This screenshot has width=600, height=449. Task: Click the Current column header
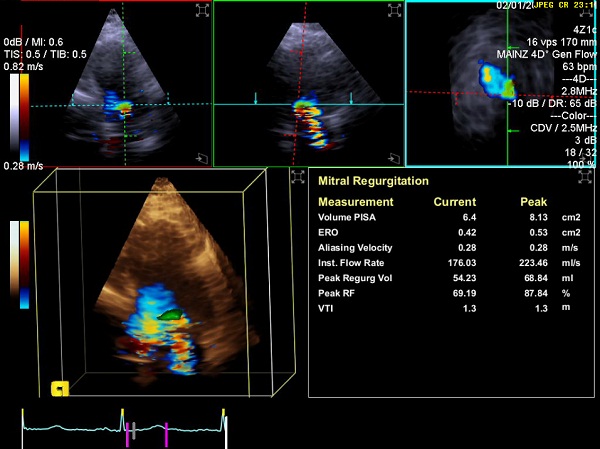tap(455, 202)
